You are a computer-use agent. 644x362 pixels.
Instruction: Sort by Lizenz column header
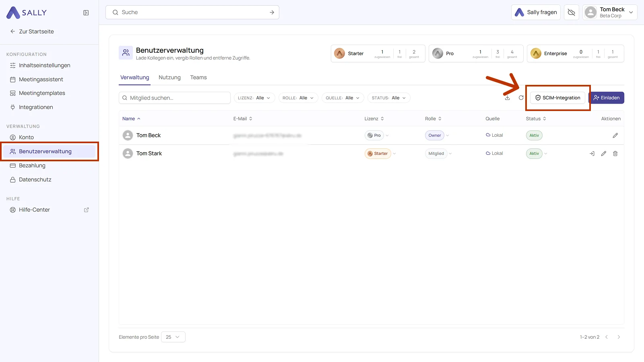click(374, 119)
